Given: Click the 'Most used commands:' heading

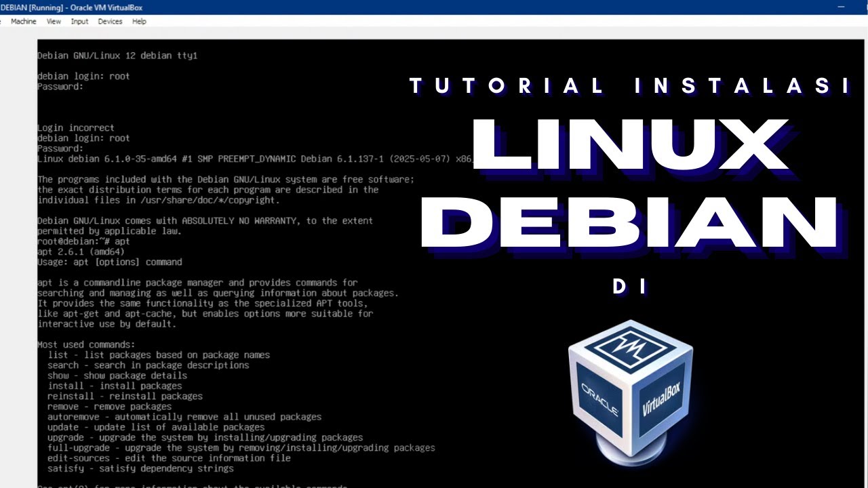Looking at the screenshot, I should [x=86, y=344].
